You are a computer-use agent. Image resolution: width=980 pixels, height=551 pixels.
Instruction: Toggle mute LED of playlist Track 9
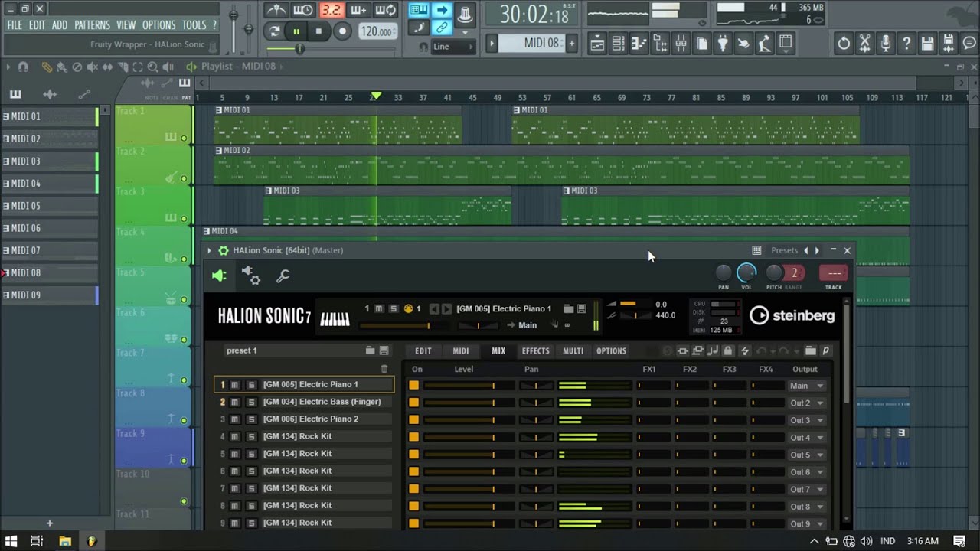point(184,461)
